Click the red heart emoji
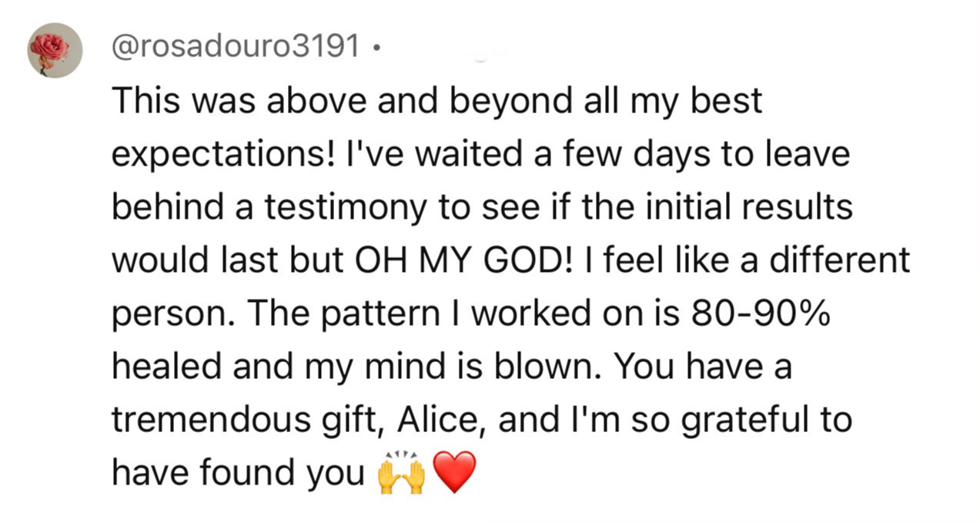The height and width of the screenshot is (523, 980). [456, 473]
